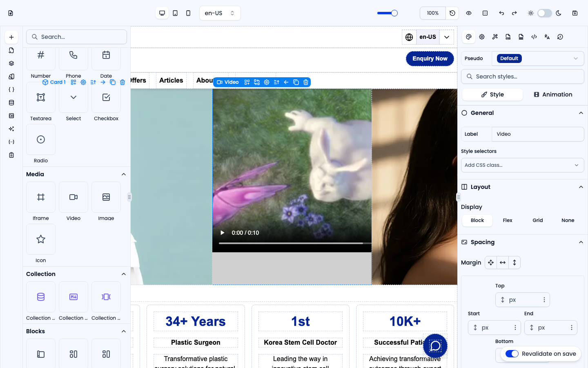The width and height of the screenshot is (588, 368).
Task: Save the page with top-right save icon
Action: click(575, 13)
